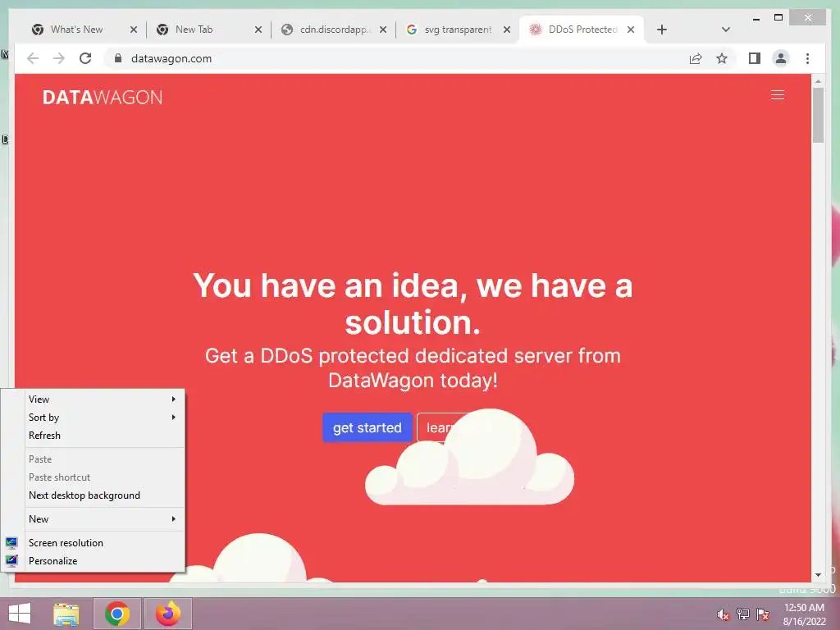Click the datawagon.com address bar
The width and height of the screenshot is (840, 630).
pyautogui.click(x=396, y=58)
